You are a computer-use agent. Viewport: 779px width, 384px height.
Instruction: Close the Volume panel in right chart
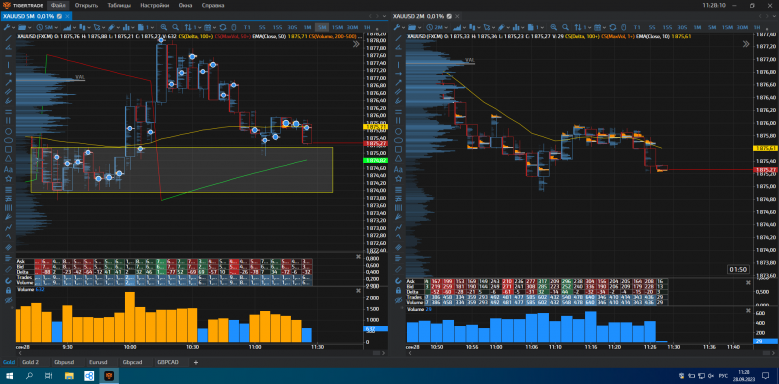(x=748, y=310)
